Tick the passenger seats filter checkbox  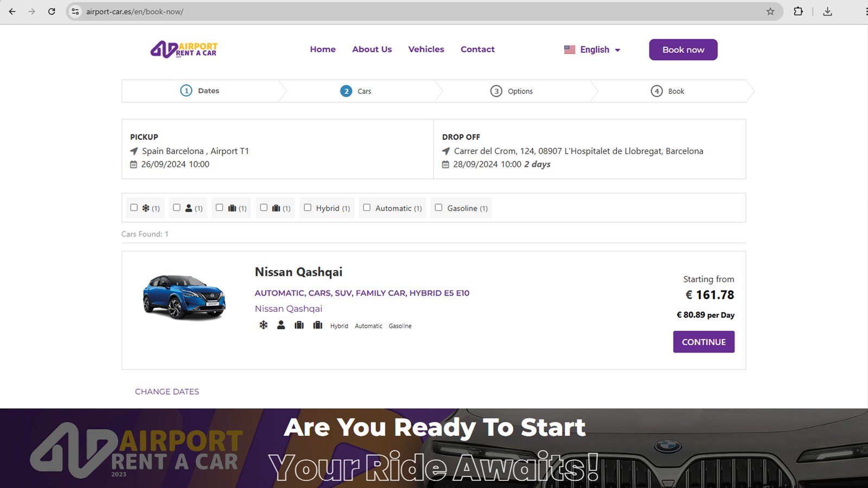(x=177, y=208)
